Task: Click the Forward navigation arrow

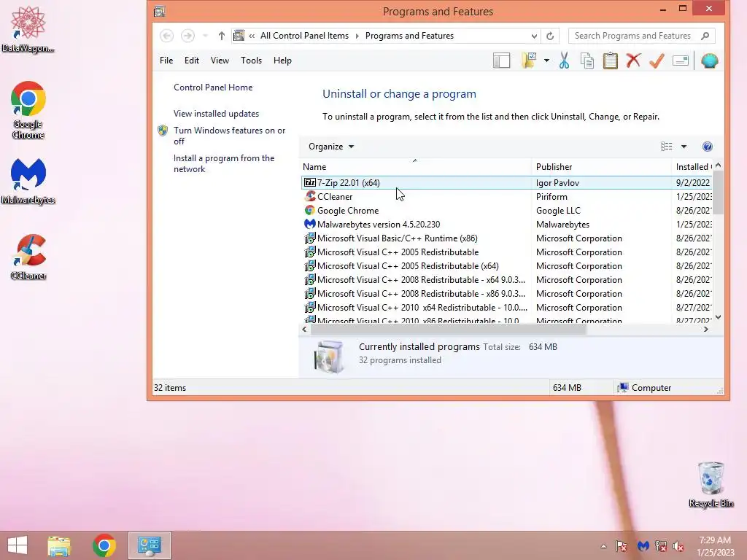Action: click(x=187, y=36)
